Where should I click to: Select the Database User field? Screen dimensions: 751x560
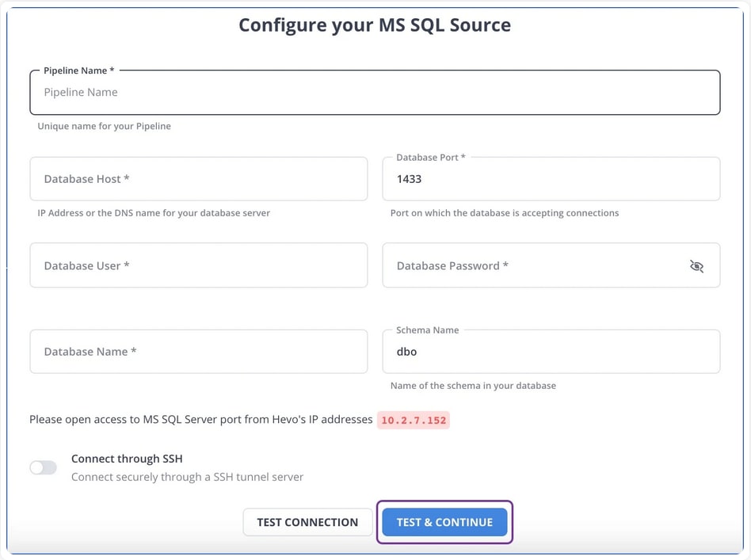199,265
